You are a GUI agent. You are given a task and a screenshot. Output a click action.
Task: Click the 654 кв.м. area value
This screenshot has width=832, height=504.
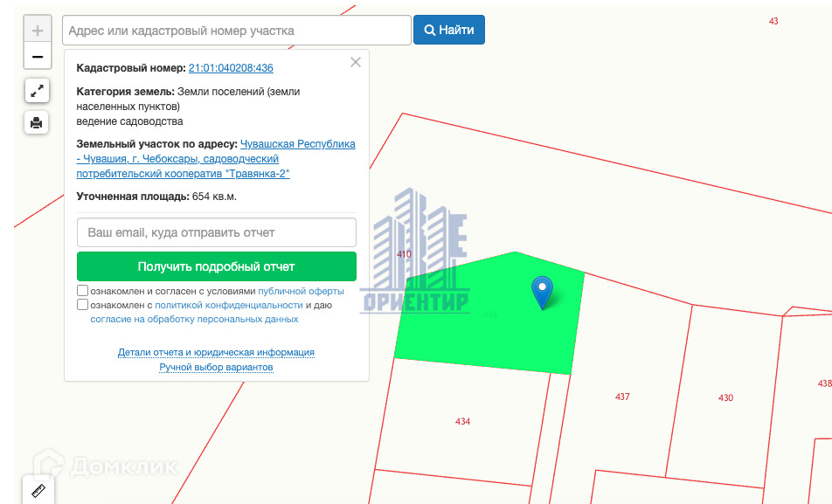tap(214, 197)
